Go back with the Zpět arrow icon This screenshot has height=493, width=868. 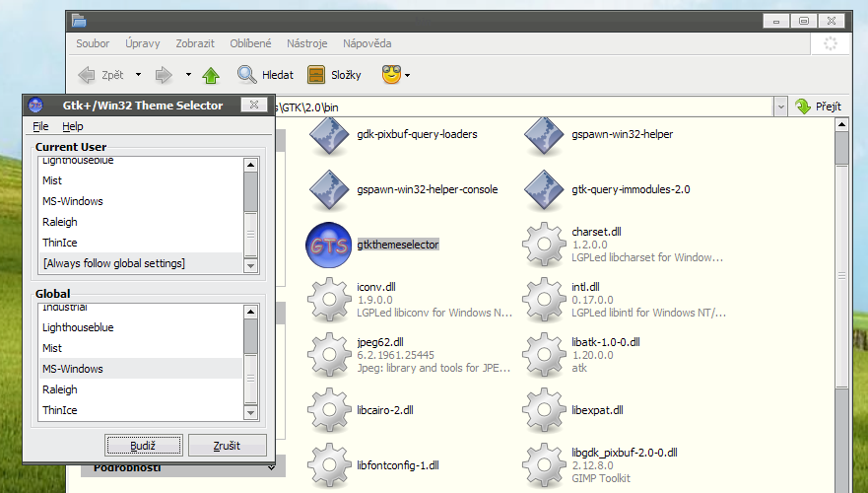(87, 75)
